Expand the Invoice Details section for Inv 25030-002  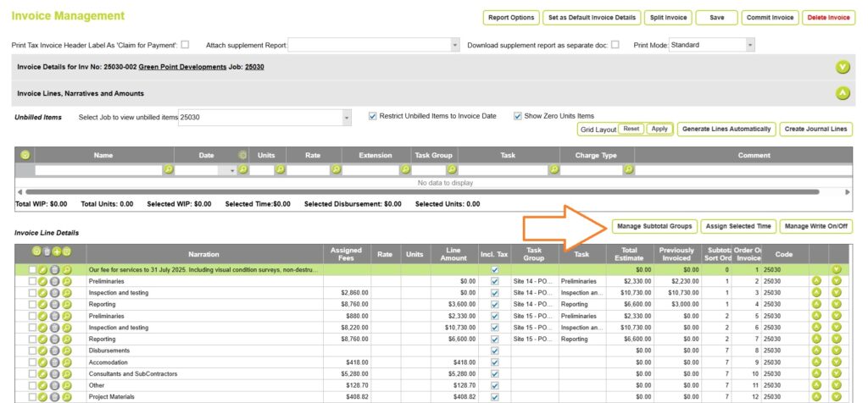point(842,67)
